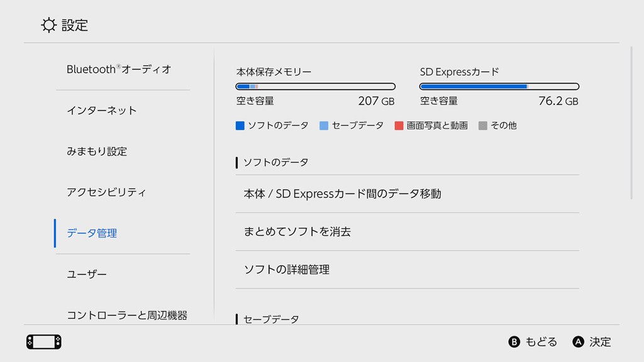Click the console icon at bottom left
The height and width of the screenshot is (362, 644).
(44, 342)
